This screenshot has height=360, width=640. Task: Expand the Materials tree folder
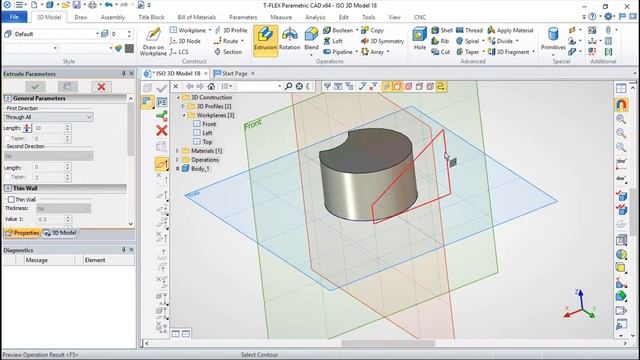178,151
